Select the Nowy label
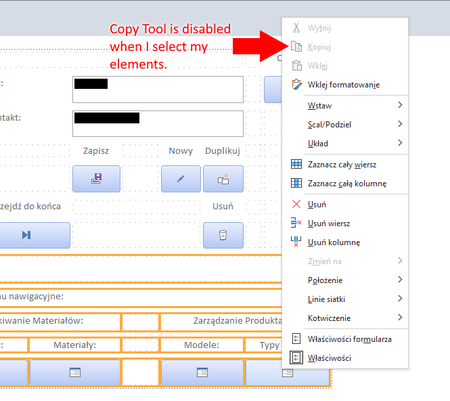Screen dimensions: 450x401 coord(180,151)
